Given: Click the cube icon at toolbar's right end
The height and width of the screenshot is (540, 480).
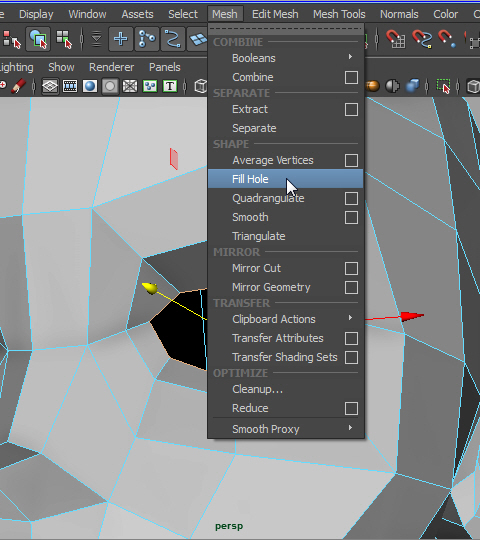Looking at the screenshot, I should point(473,86).
